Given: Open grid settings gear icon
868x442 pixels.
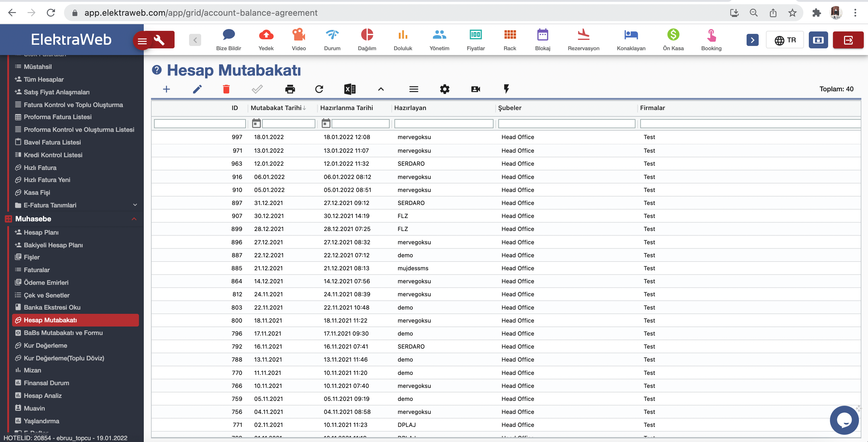Looking at the screenshot, I should 445,89.
